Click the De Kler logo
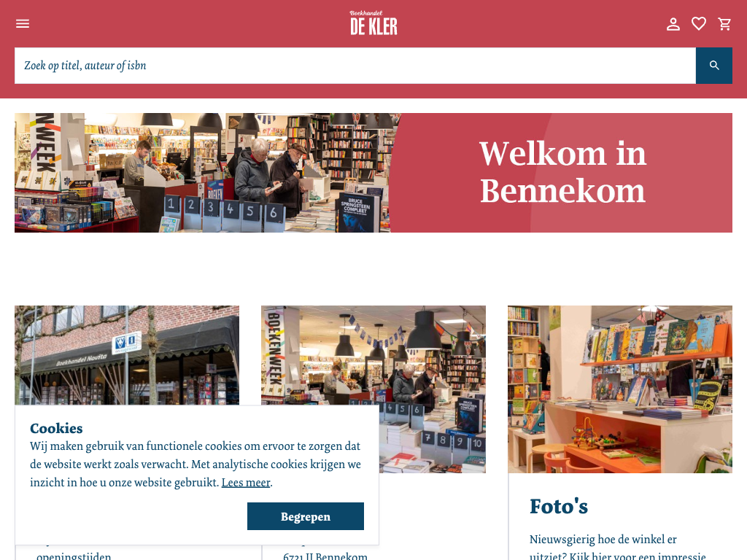747x560 pixels. [373, 23]
